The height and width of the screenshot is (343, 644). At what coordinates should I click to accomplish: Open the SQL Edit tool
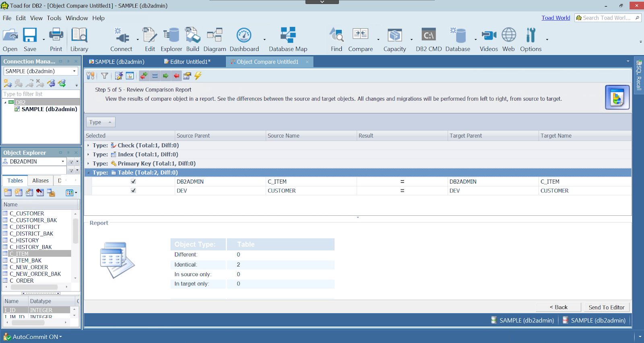[150, 39]
